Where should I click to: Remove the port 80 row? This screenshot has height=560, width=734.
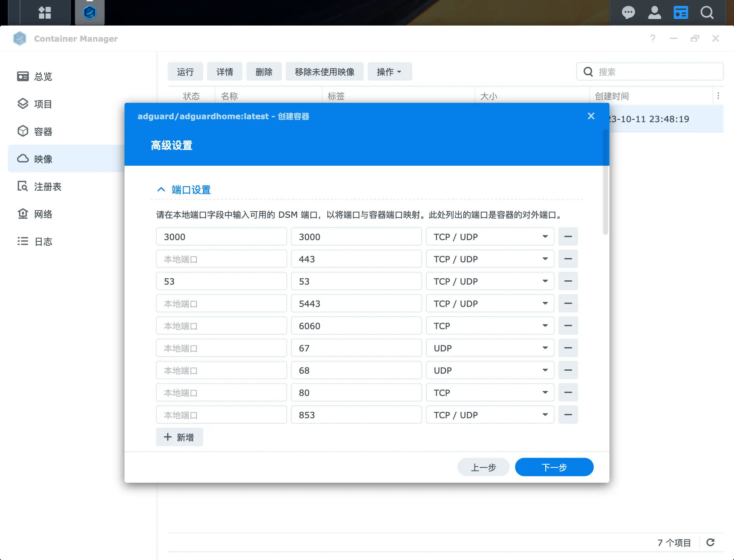click(568, 393)
